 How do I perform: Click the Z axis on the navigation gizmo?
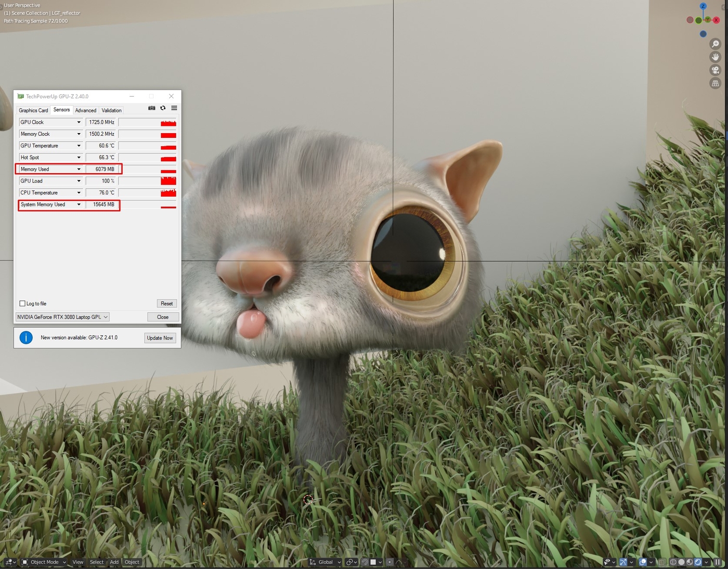(703, 6)
